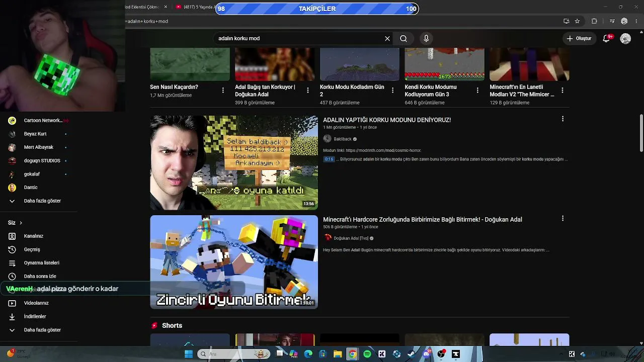
Task: Open Spotify from the taskbar
Action: [x=367, y=354]
